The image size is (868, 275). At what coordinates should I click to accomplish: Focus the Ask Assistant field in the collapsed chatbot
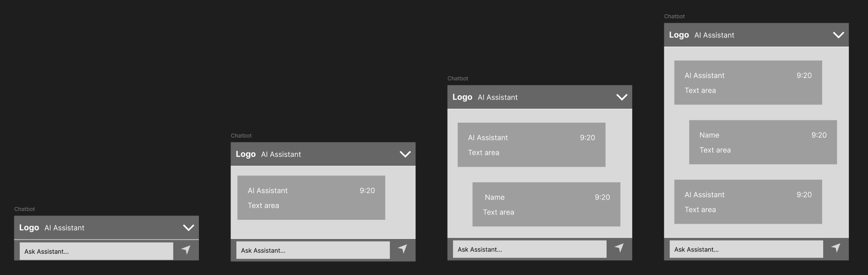[96, 251]
